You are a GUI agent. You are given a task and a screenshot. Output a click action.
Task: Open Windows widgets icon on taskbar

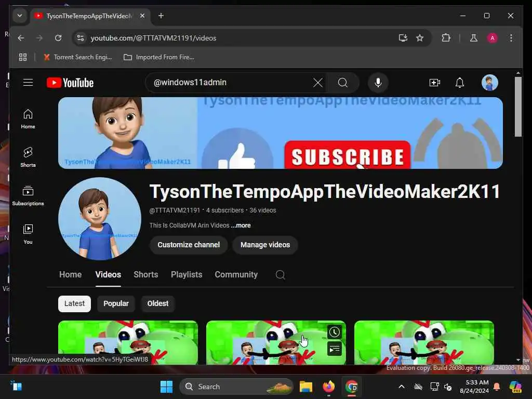click(16, 386)
